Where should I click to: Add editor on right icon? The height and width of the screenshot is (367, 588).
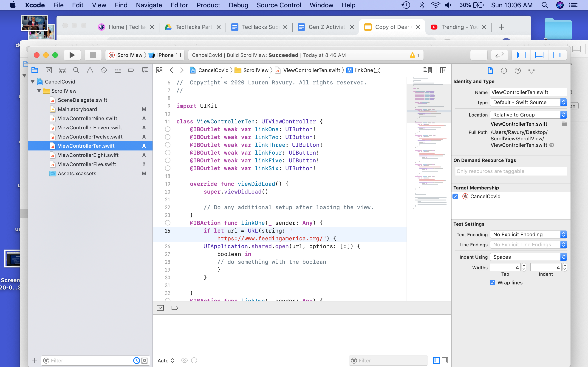coord(443,70)
